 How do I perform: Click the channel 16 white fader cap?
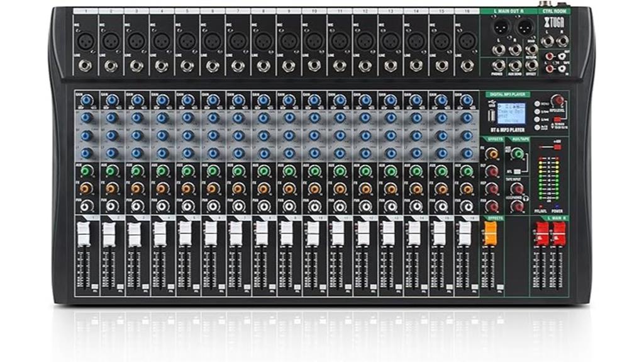pyautogui.click(x=464, y=234)
